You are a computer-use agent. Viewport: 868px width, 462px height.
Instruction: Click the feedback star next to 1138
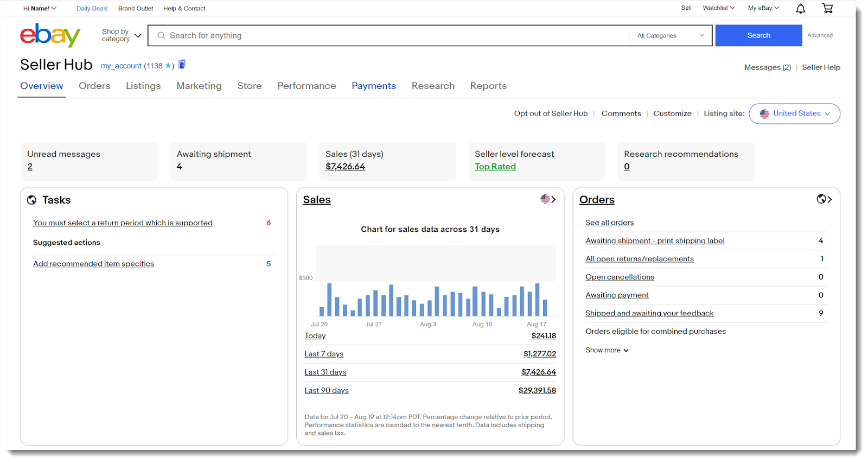click(168, 66)
